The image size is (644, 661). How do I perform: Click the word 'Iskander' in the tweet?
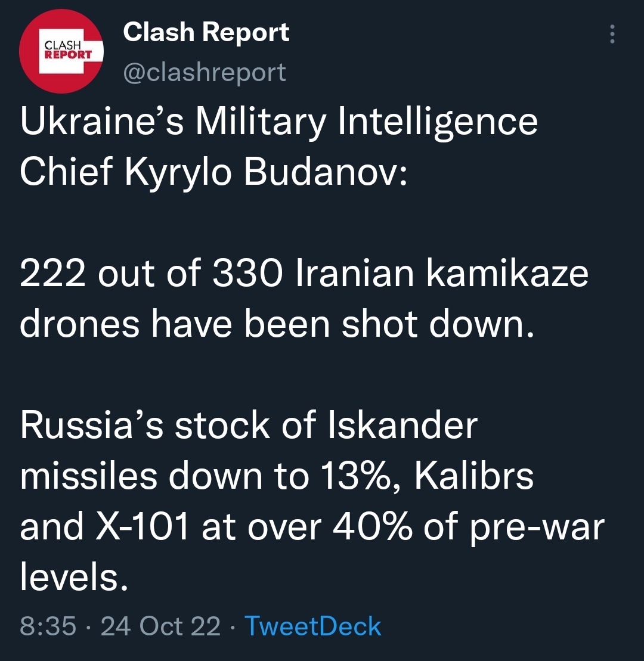coord(404,426)
